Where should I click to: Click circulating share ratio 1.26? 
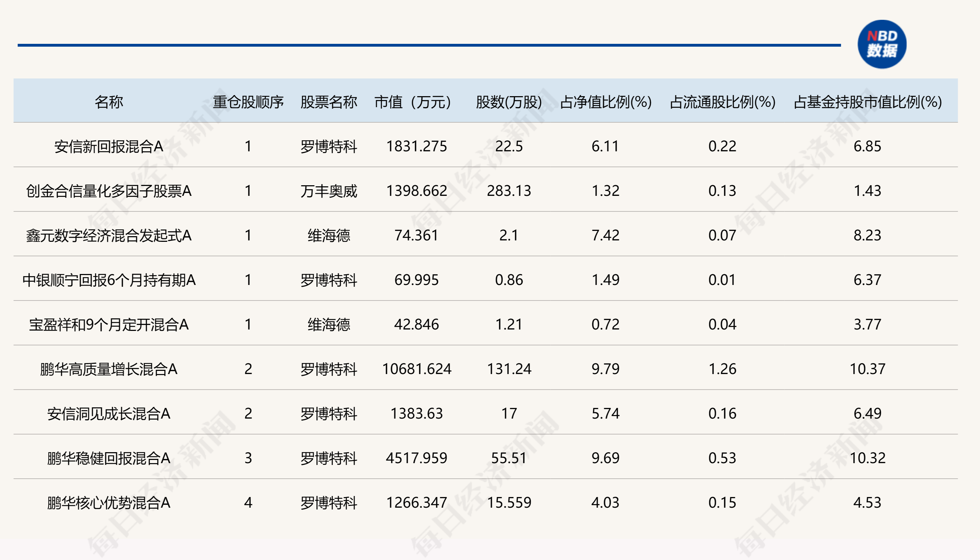(x=722, y=369)
